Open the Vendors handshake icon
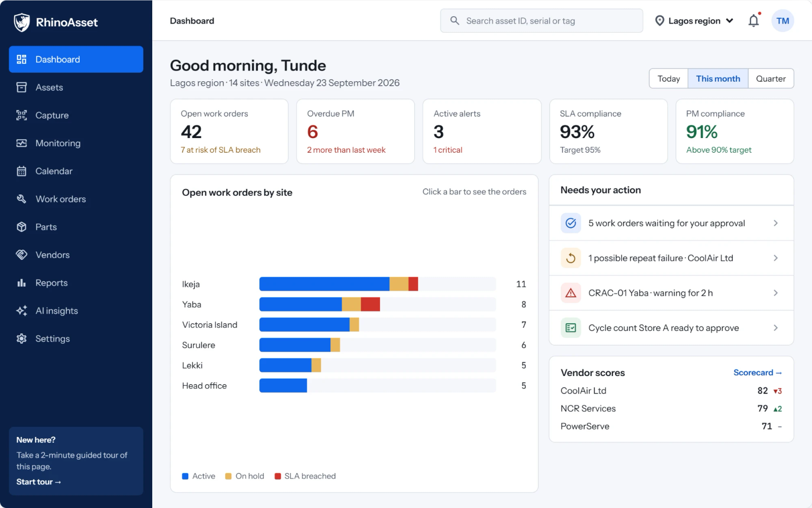812x508 pixels. [21, 255]
